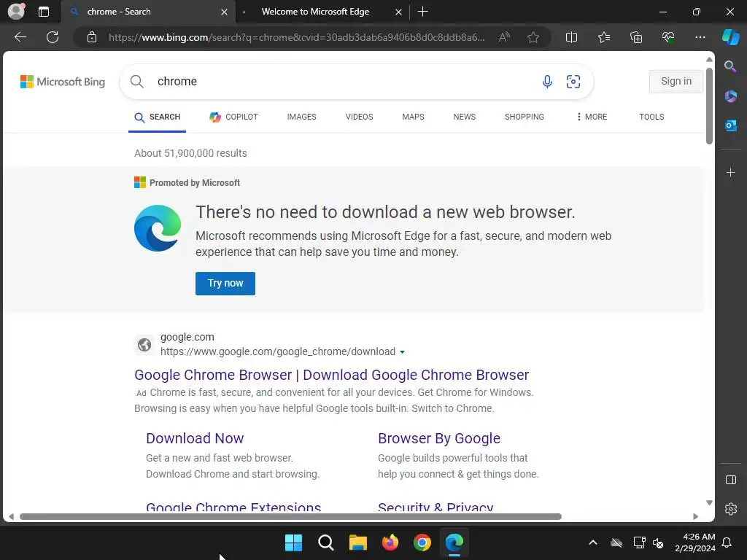Switch to SHOPPING results
Screen dimensions: 747x560
pos(524,117)
